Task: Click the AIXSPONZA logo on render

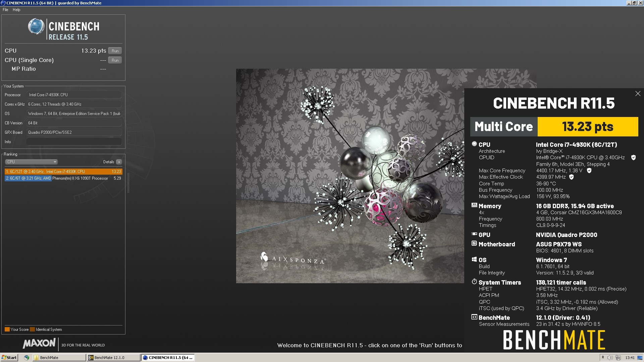Action: (293, 258)
